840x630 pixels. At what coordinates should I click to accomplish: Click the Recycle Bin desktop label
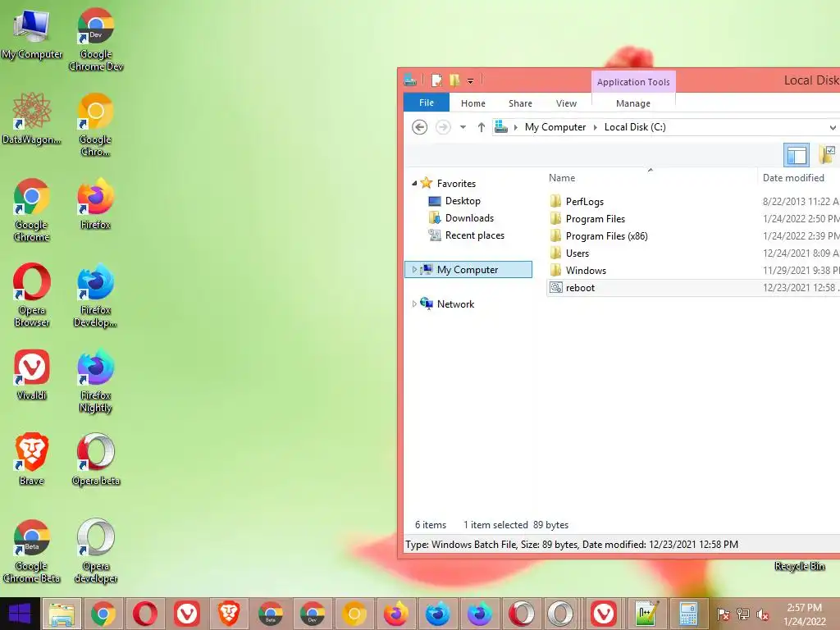pyautogui.click(x=799, y=566)
